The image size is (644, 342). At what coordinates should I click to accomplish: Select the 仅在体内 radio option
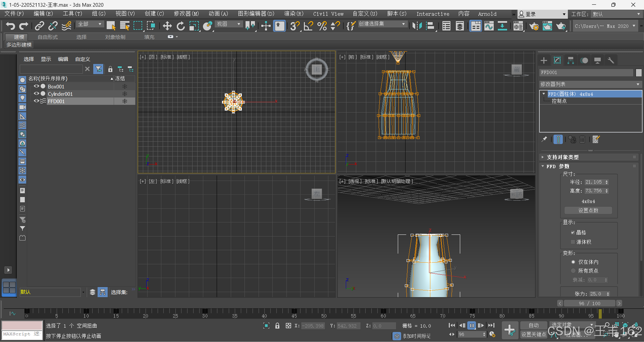pyautogui.click(x=573, y=262)
